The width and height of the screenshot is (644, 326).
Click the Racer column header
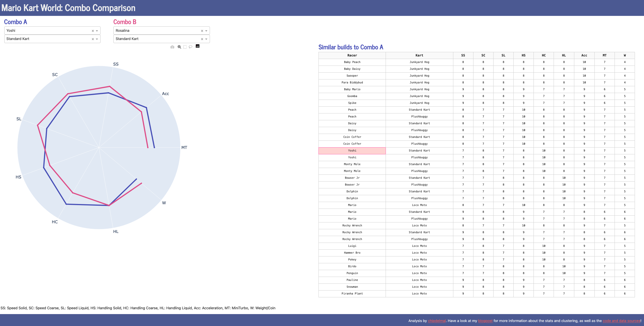pyautogui.click(x=352, y=55)
